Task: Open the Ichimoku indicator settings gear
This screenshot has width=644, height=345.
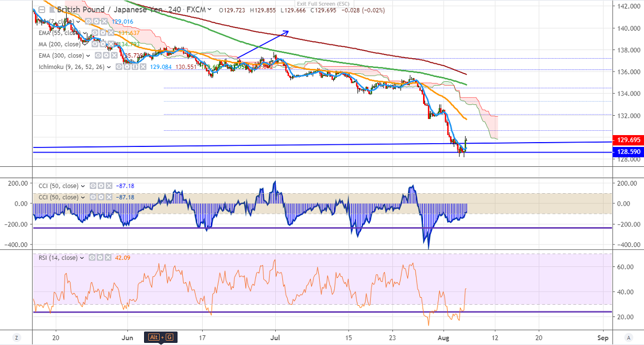Action: click(x=127, y=67)
